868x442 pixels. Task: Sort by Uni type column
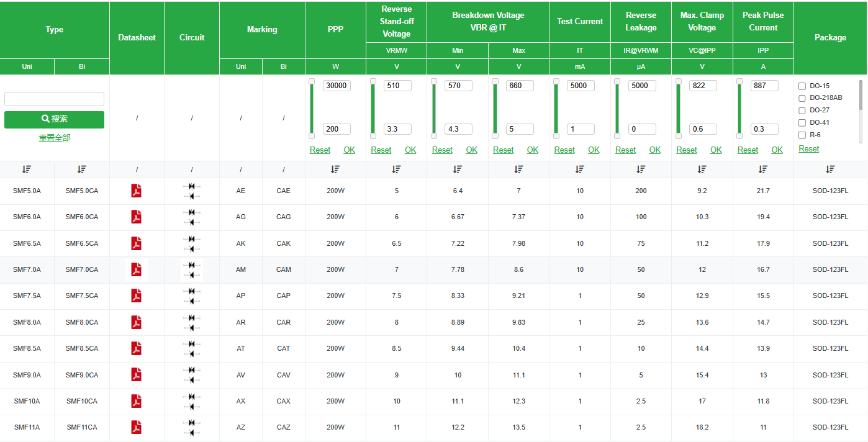pos(27,169)
